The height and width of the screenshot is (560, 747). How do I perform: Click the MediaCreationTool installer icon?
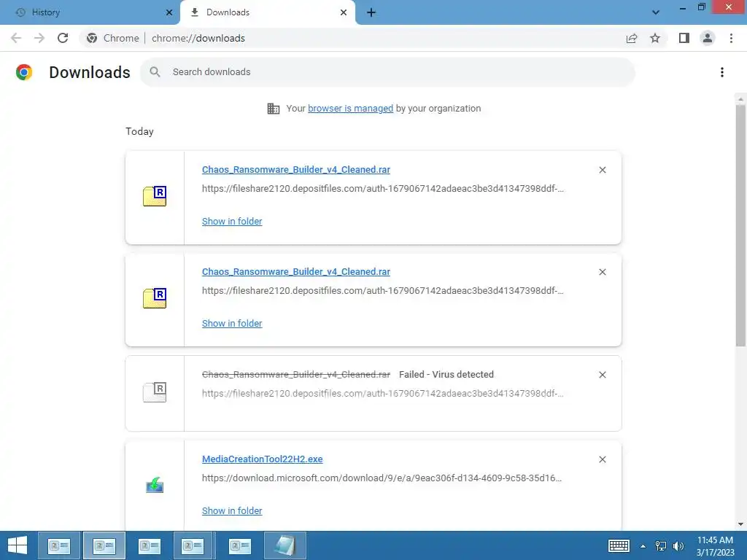(155, 486)
